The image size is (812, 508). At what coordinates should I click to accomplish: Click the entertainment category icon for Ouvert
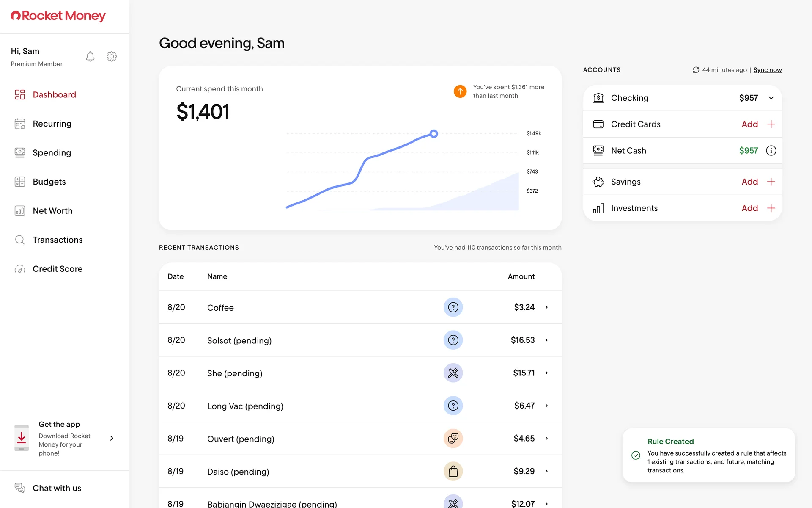453,439
